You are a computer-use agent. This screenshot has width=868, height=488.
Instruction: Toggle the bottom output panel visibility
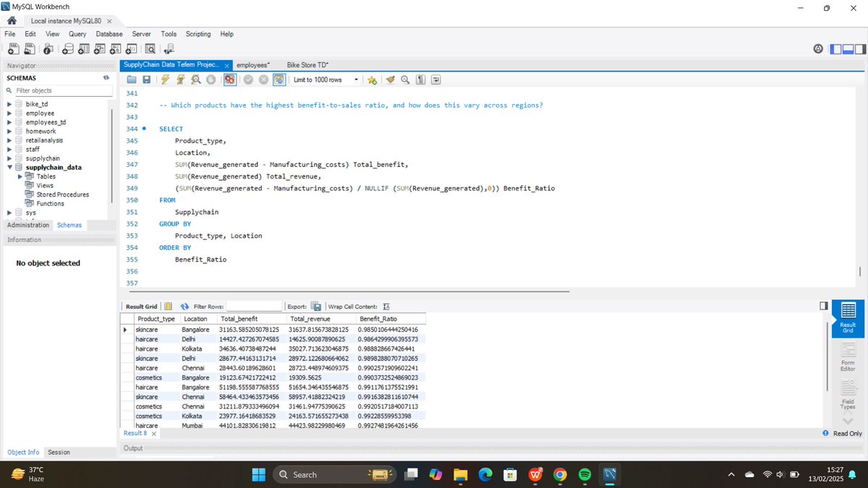point(848,49)
